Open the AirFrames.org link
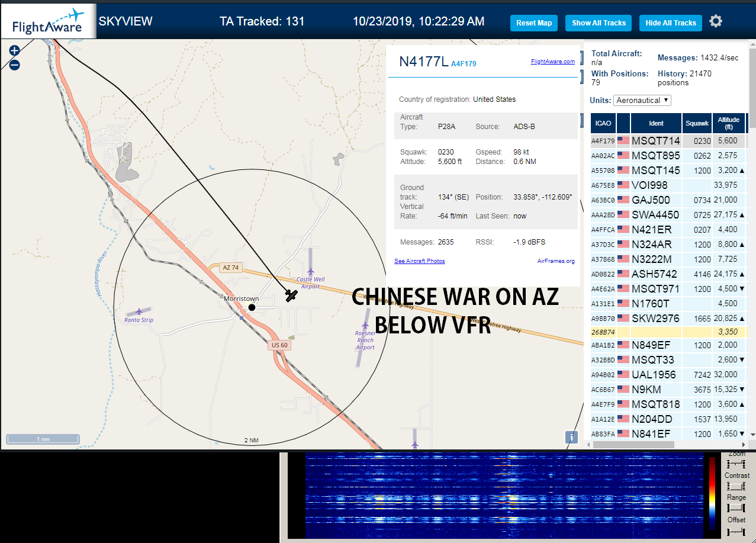This screenshot has height=543, width=756. tap(556, 261)
